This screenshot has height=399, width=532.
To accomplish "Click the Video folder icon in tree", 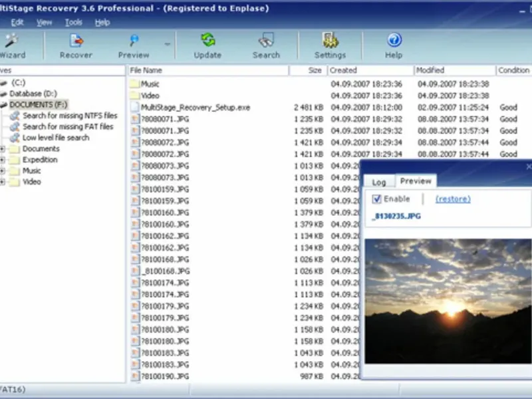I will [15, 182].
